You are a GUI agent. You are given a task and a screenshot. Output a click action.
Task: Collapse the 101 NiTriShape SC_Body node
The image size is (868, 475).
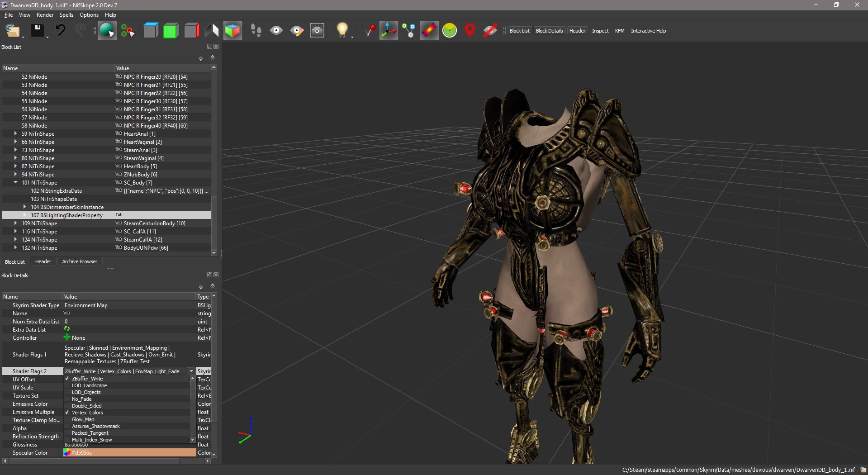pos(15,182)
